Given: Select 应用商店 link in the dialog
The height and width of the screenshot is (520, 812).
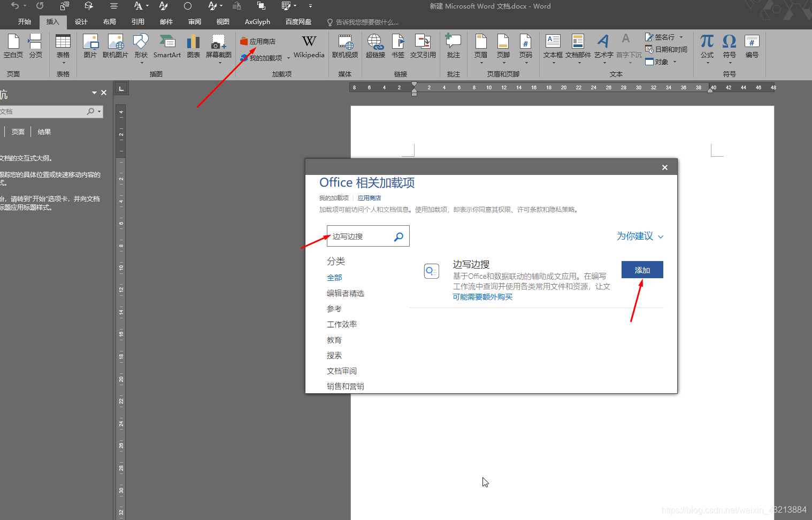Looking at the screenshot, I should [369, 198].
